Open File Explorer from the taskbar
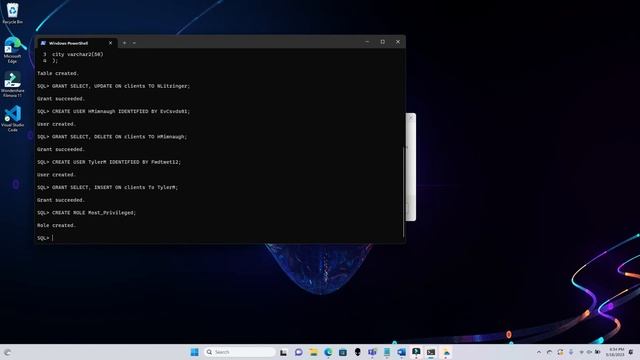 (313, 352)
